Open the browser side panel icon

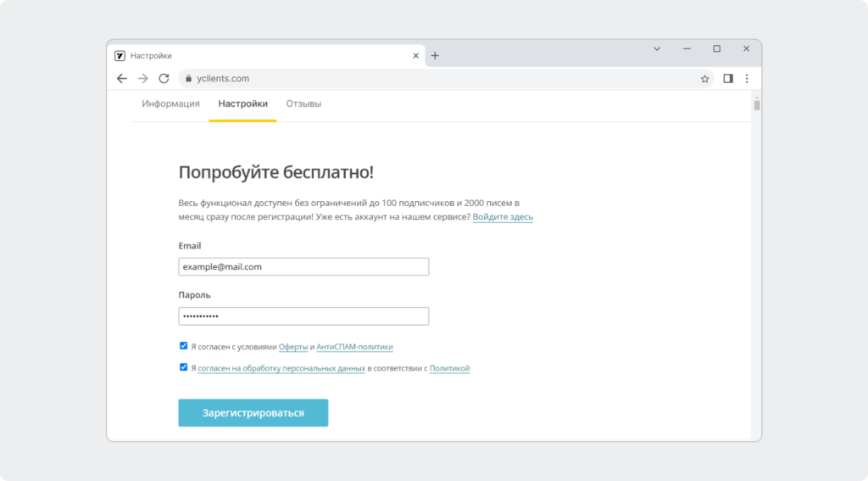pos(728,79)
